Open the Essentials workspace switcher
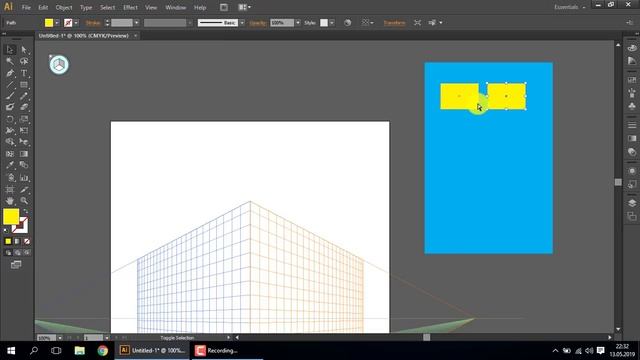The image size is (640, 360). [x=570, y=7]
